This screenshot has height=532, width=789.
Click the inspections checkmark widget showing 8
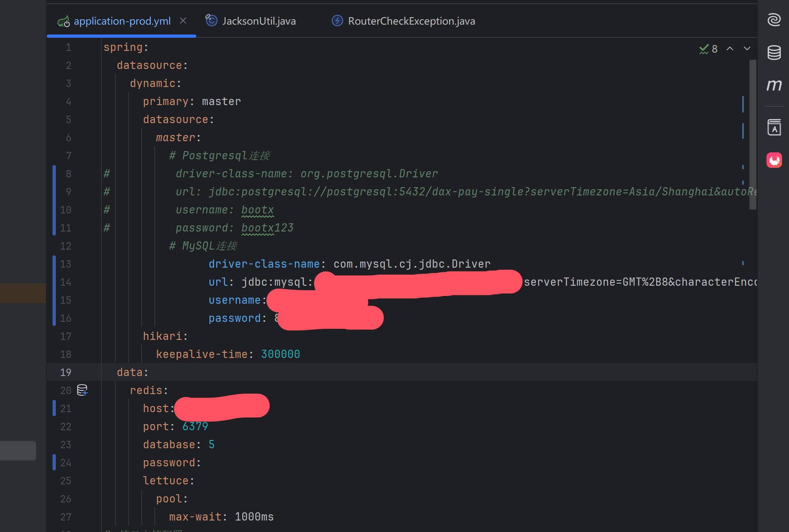coord(708,49)
